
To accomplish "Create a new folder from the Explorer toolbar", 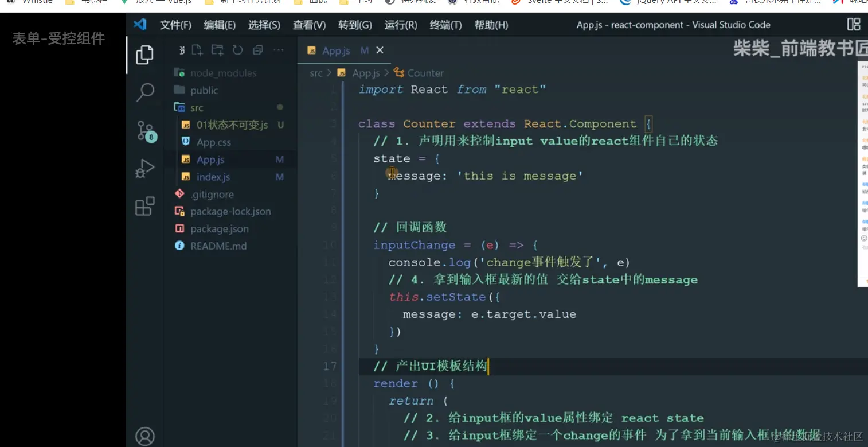I will coord(217,50).
